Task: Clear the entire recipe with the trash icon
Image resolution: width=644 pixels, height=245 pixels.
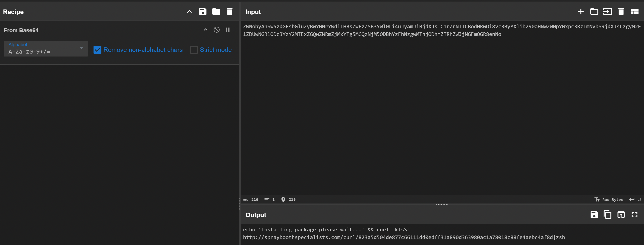Action: [229, 11]
